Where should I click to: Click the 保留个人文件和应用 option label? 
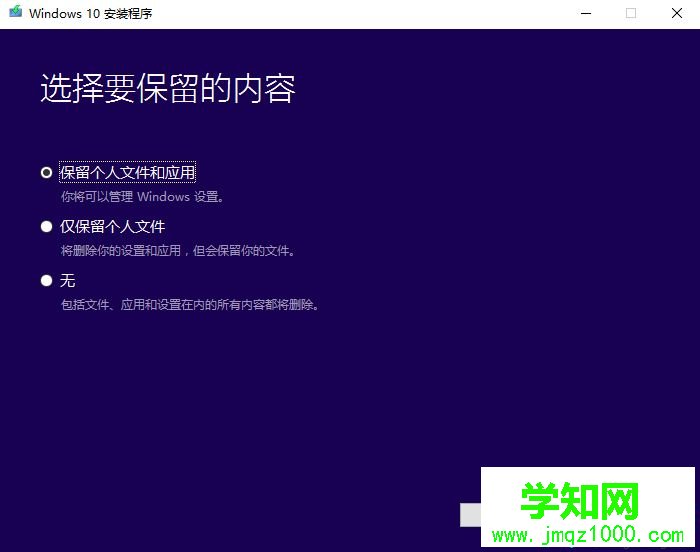coord(127,172)
